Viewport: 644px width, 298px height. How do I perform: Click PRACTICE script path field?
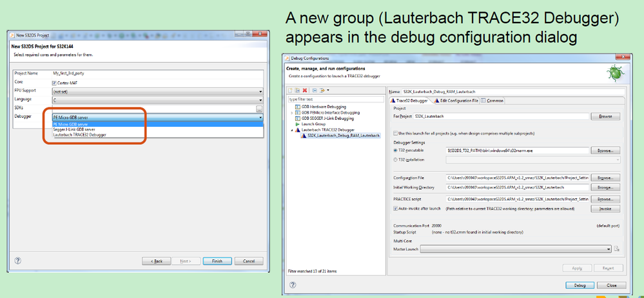(518, 200)
